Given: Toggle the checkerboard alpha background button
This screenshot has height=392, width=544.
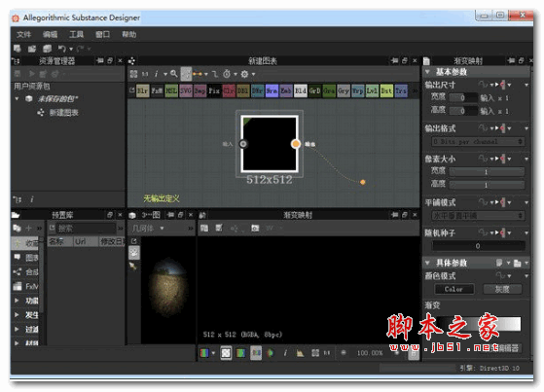Looking at the screenshot, I should [x=226, y=353].
